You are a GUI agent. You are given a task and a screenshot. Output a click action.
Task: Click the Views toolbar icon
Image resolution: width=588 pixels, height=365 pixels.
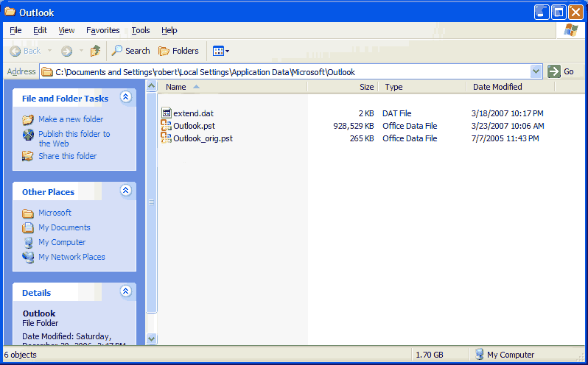(218, 51)
